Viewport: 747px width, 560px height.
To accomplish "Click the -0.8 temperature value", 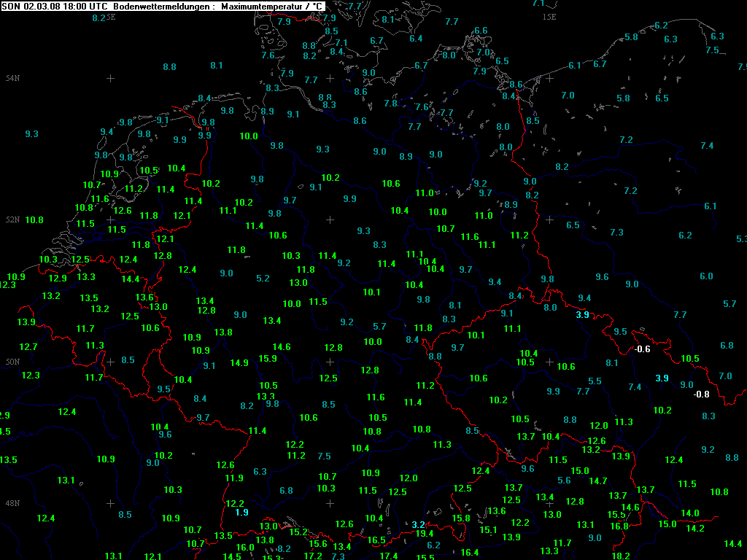I will point(701,394).
